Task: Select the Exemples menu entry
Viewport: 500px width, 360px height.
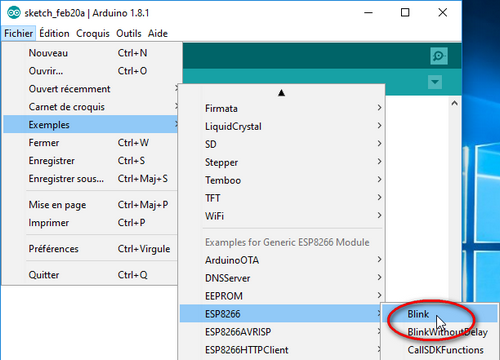Action: (x=90, y=125)
